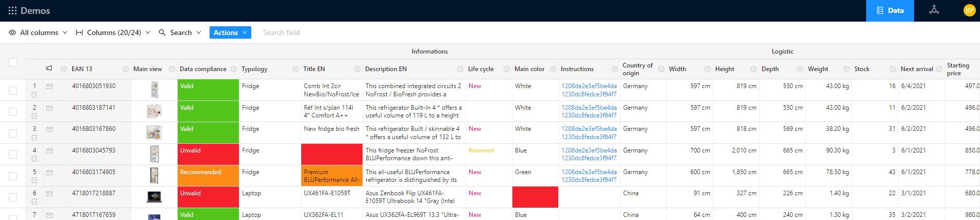Select the orange Recommanded compliance cell
Viewport: 980px width, 220px height.
[x=209, y=176]
